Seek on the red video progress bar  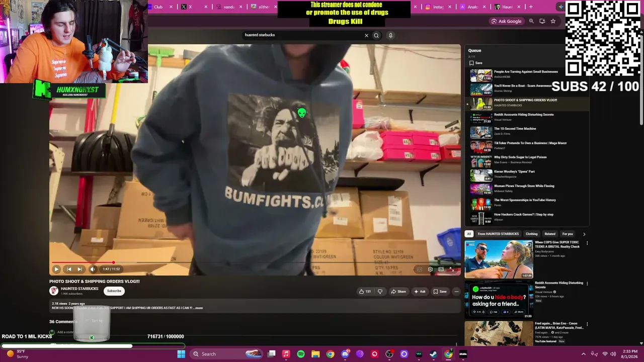[255, 262]
